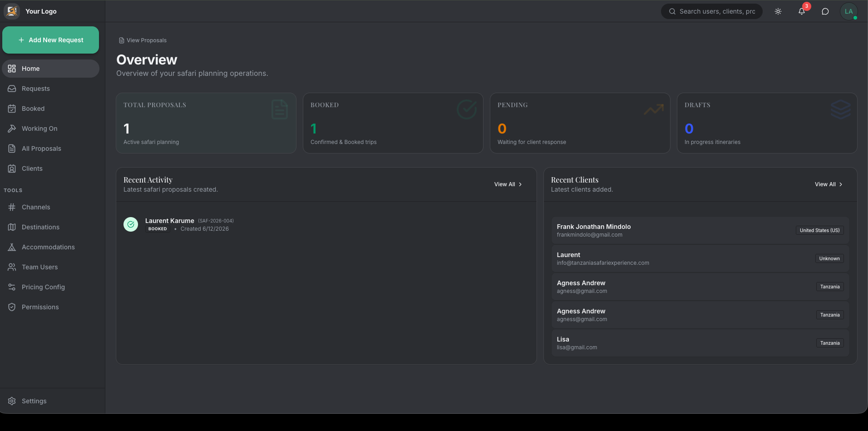Click the Add New Request button

51,40
